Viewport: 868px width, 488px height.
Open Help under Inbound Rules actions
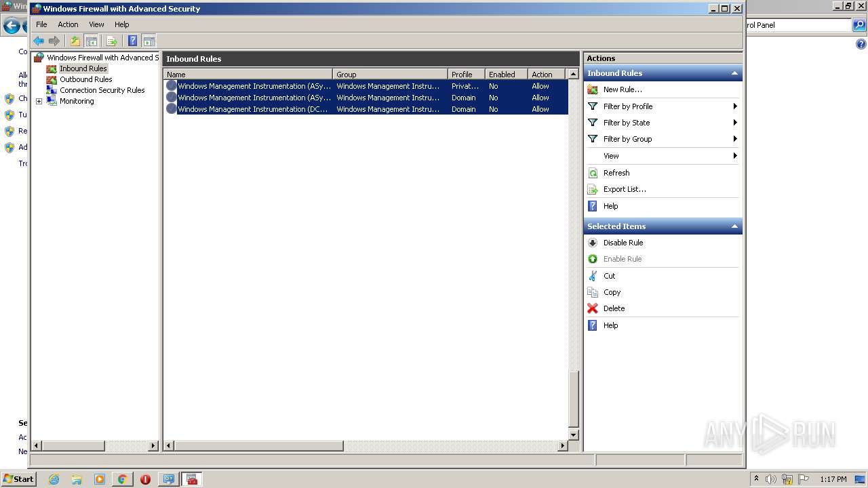610,206
